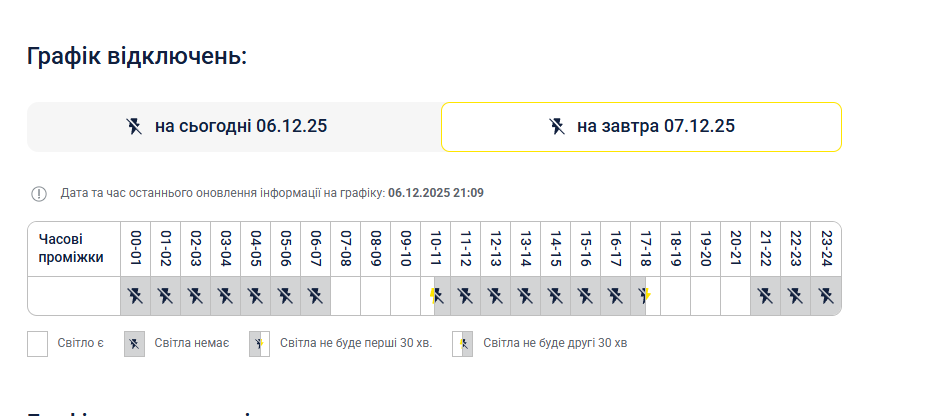This screenshot has width=934, height=416.
Task: Select the outage icon under 21-22
Action: (x=766, y=296)
